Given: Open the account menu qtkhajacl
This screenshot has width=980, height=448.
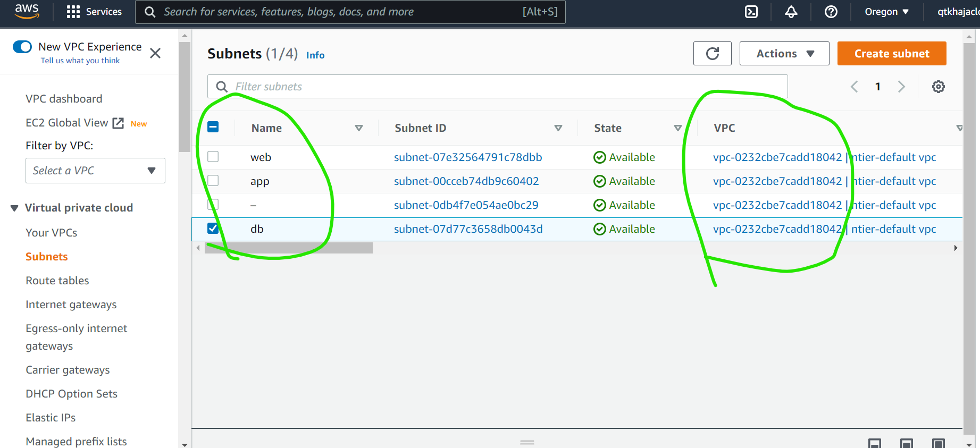Looking at the screenshot, I should [958, 12].
